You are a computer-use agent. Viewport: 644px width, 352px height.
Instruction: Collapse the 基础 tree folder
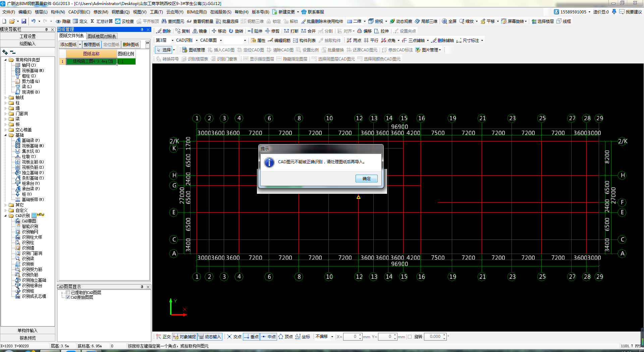tap(5, 135)
